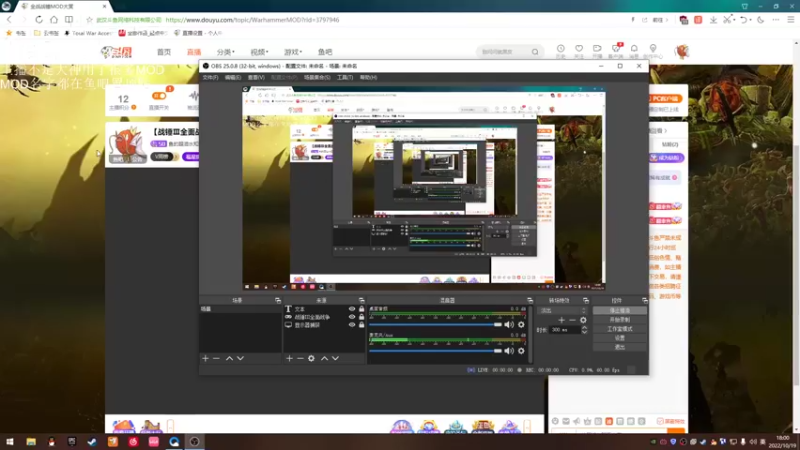
Task: Open the Steam icon in the taskbar
Action: pos(92,442)
